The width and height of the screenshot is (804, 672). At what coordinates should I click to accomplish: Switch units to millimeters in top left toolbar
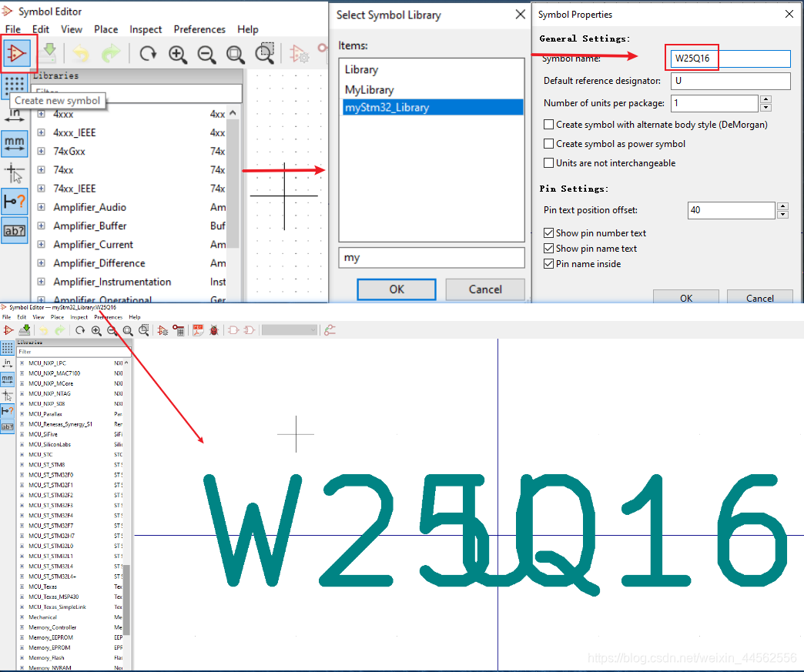[15, 143]
